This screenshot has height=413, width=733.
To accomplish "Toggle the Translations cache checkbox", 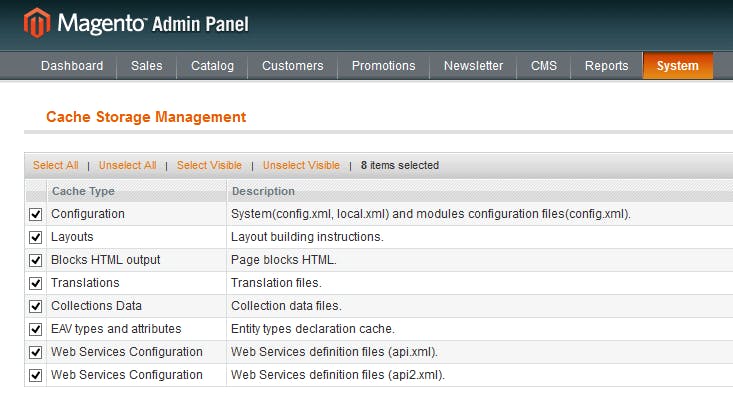I will pyautogui.click(x=36, y=283).
